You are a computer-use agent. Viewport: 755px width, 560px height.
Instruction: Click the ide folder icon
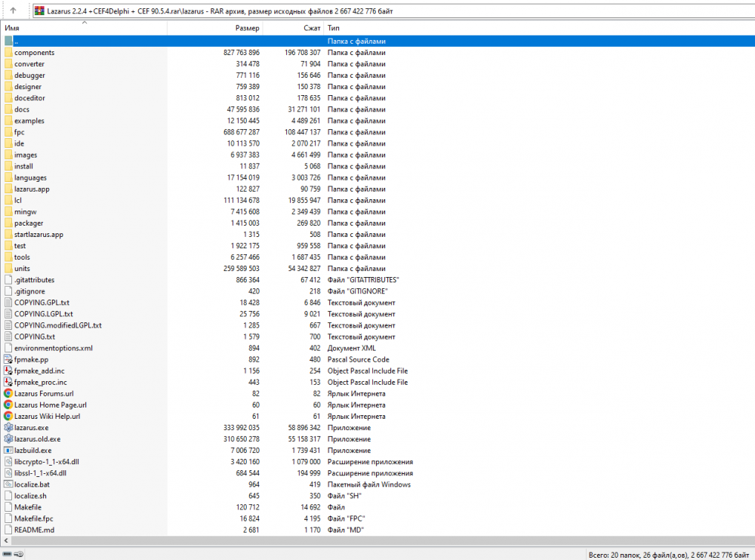pos(8,143)
